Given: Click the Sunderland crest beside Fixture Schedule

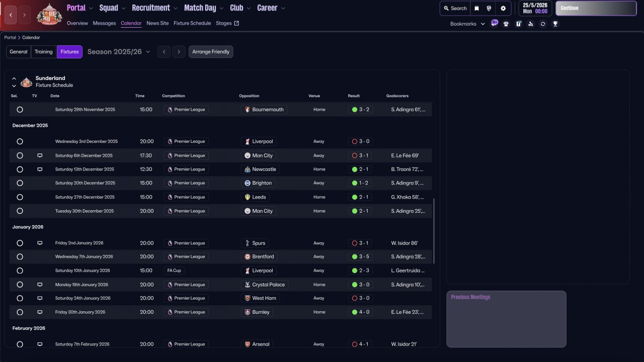Looking at the screenshot, I should point(27,82).
